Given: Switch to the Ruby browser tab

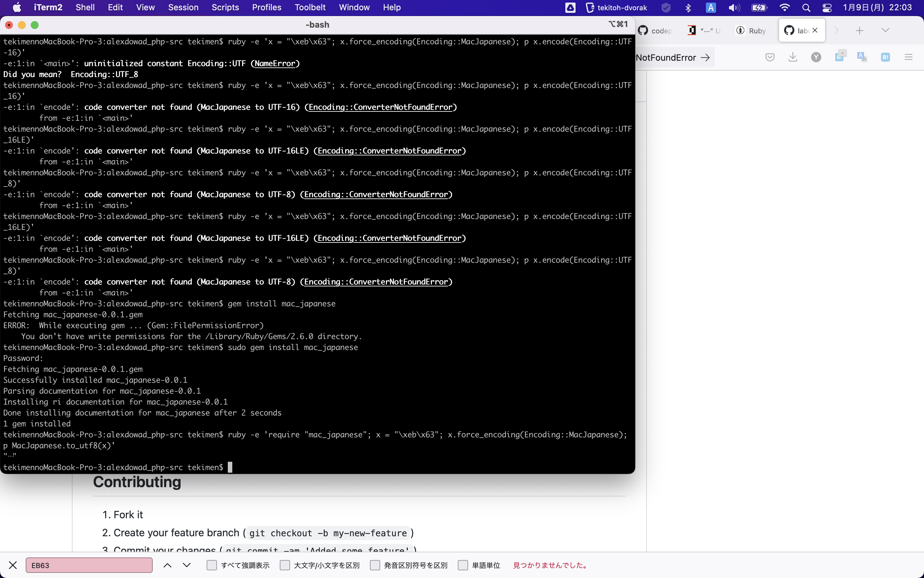Looking at the screenshot, I should point(751,31).
